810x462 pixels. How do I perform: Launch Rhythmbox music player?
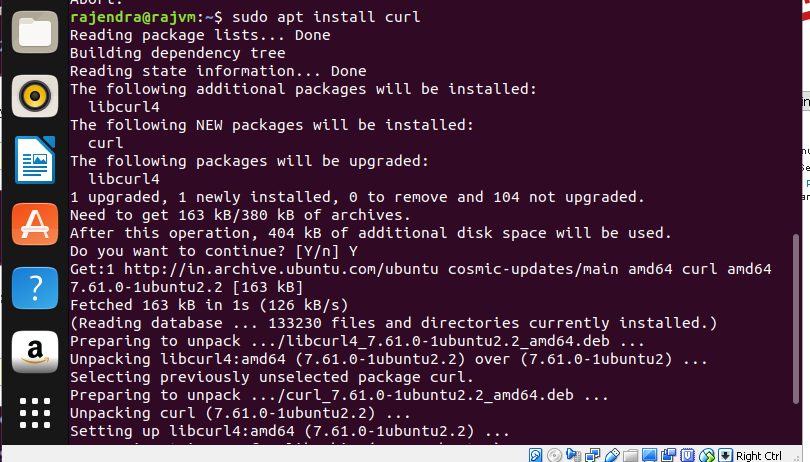point(34,97)
